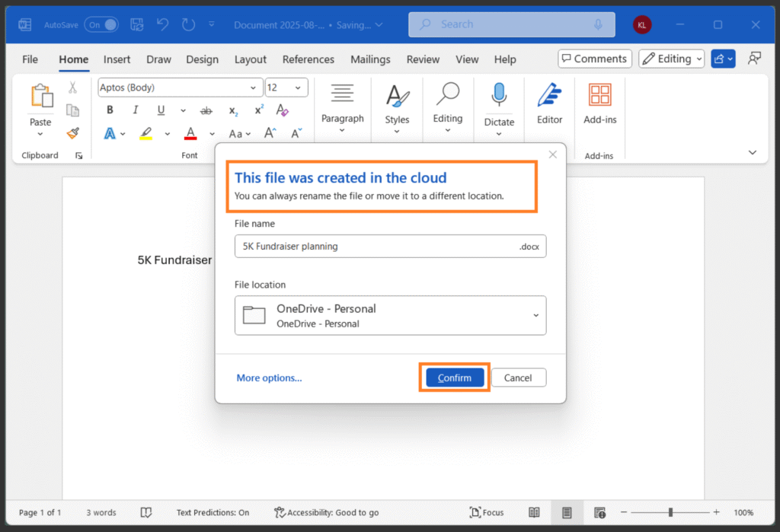The height and width of the screenshot is (532, 780).
Task: Click the Cut scissors icon
Action: tap(73, 88)
